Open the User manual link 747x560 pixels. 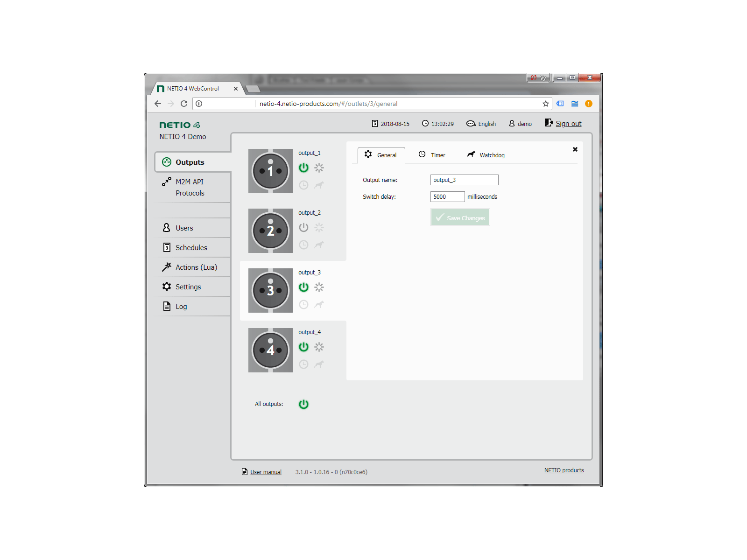pyautogui.click(x=266, y=472)
